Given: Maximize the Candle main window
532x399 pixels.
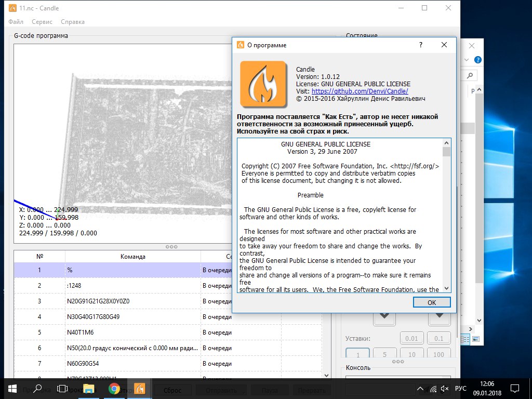Looking at the screenshot, I should pyautogui.click(x=424, y=8).
